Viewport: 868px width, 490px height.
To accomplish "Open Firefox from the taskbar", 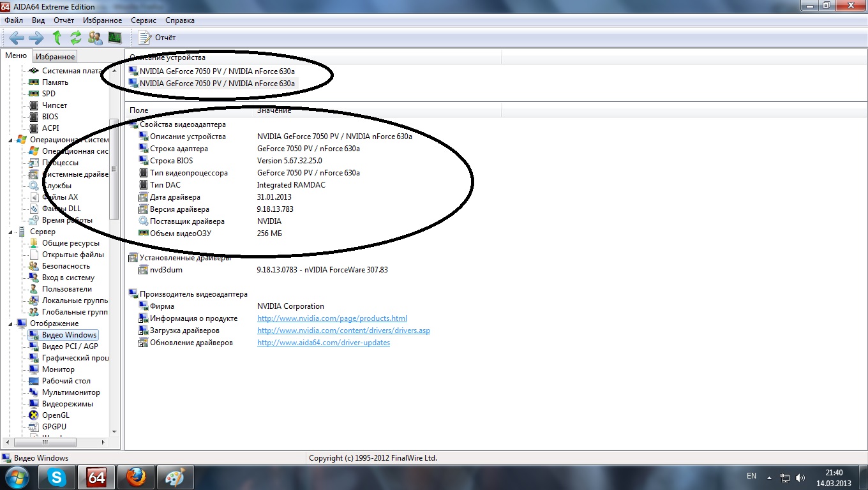I will [x=136, y=477].
